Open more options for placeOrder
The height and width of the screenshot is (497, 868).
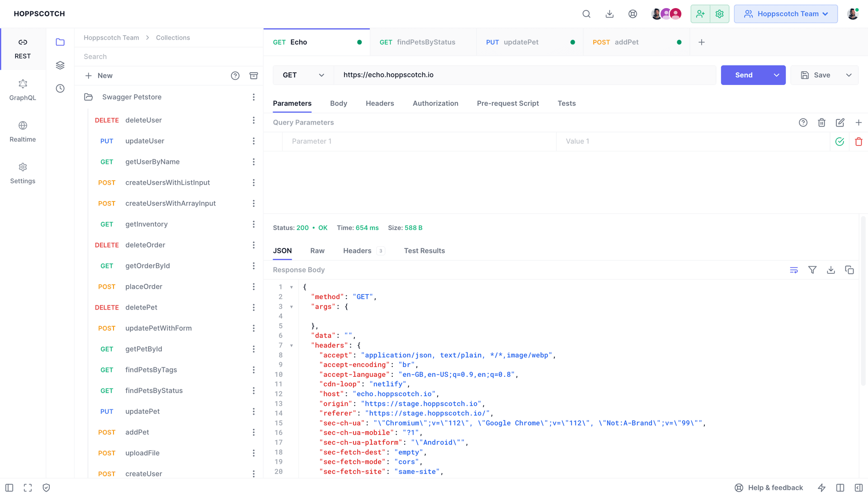254,287
